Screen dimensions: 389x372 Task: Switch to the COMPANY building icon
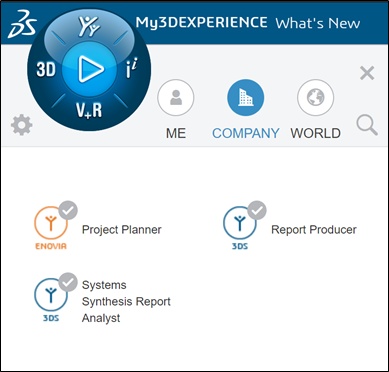point(246,98)
